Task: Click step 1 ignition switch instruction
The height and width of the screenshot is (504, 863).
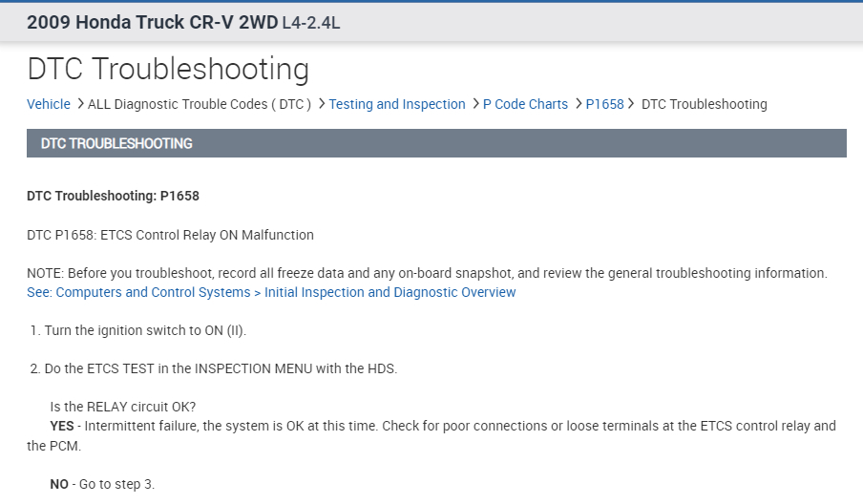Action: click(145, 330)
